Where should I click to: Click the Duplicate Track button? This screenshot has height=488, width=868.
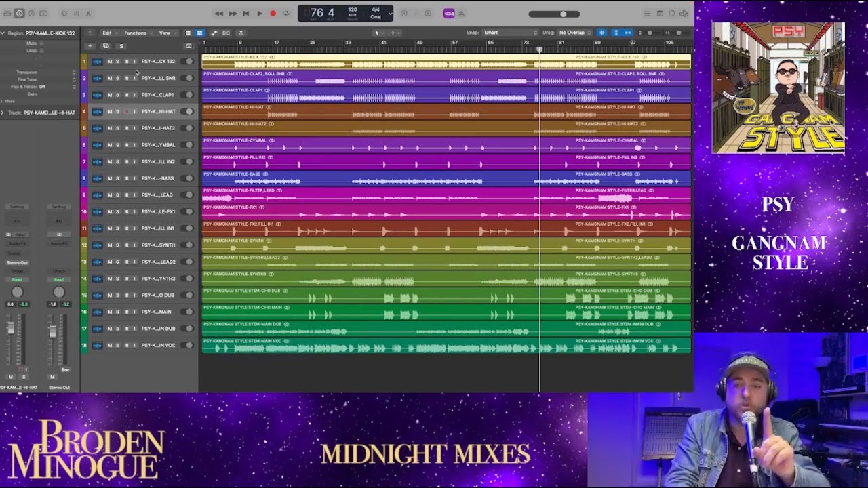point(106,46)
